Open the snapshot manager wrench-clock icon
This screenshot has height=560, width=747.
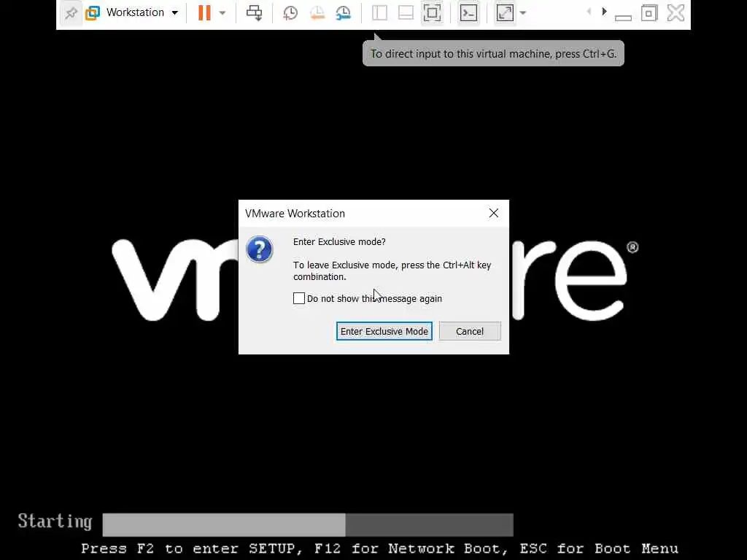(344, 13)
